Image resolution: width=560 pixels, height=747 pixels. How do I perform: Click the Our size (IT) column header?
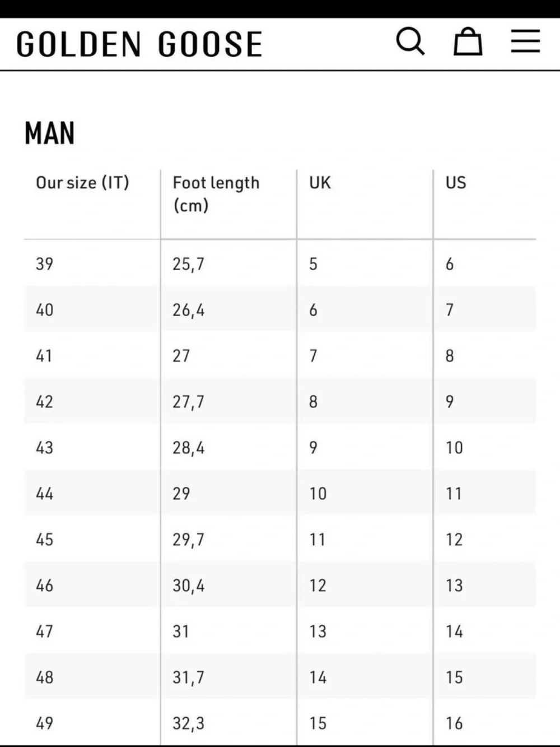click(x=82, y=183)
